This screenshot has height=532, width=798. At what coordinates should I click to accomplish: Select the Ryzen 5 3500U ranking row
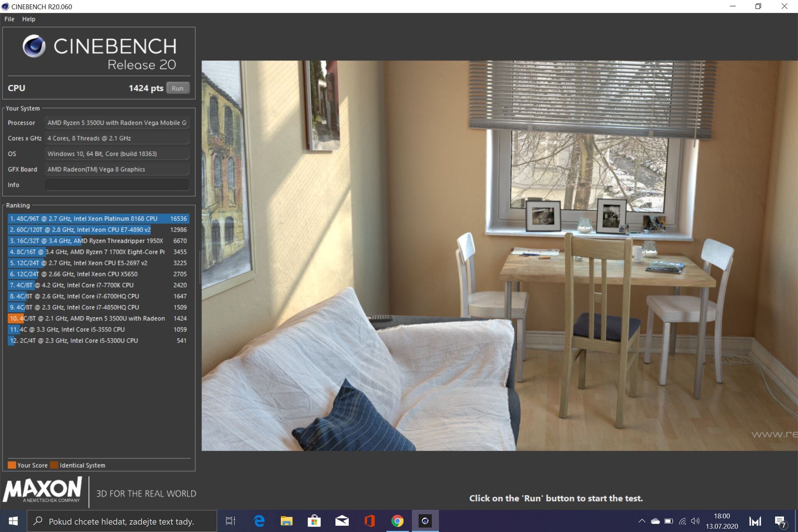98,318
